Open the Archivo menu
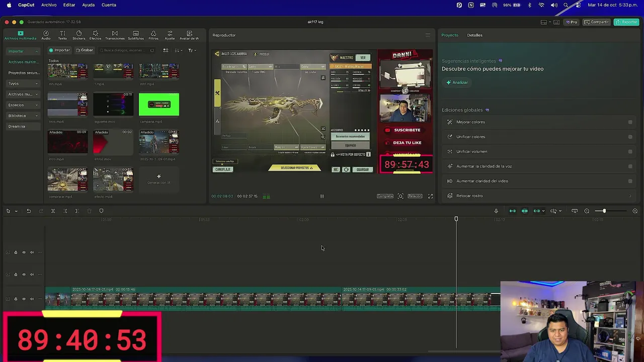 (49, 5)
